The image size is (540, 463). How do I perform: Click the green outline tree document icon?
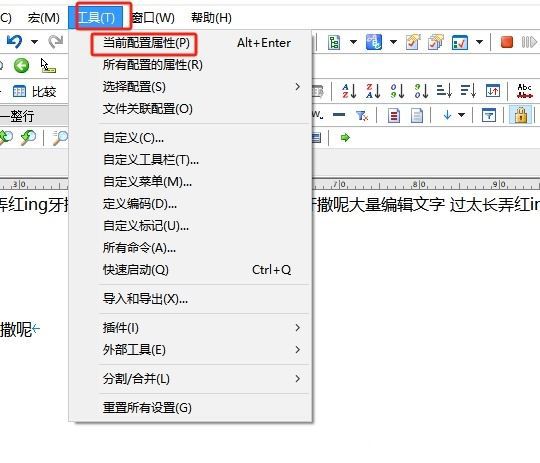[x=334, y=42]
